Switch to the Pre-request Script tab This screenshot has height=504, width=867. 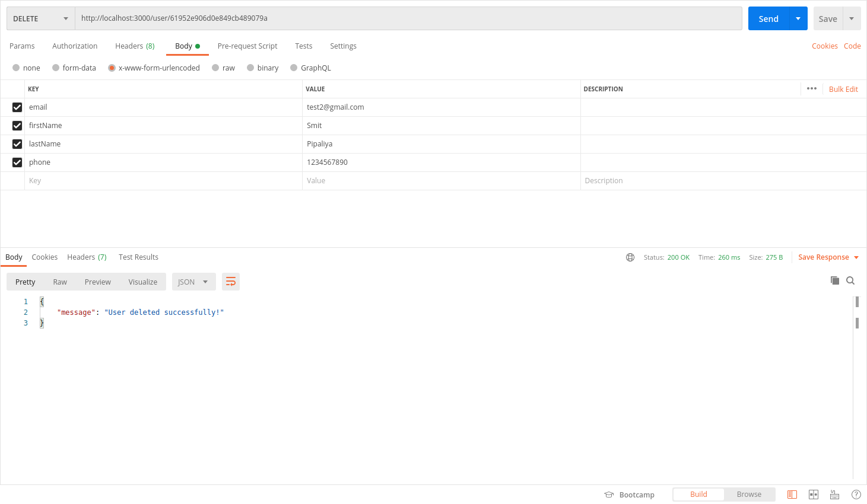click(x=247, y=46)
